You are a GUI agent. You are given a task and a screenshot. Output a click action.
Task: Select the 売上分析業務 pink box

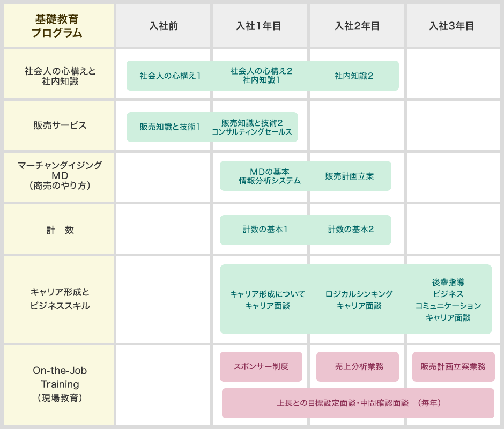click(358, 367)
